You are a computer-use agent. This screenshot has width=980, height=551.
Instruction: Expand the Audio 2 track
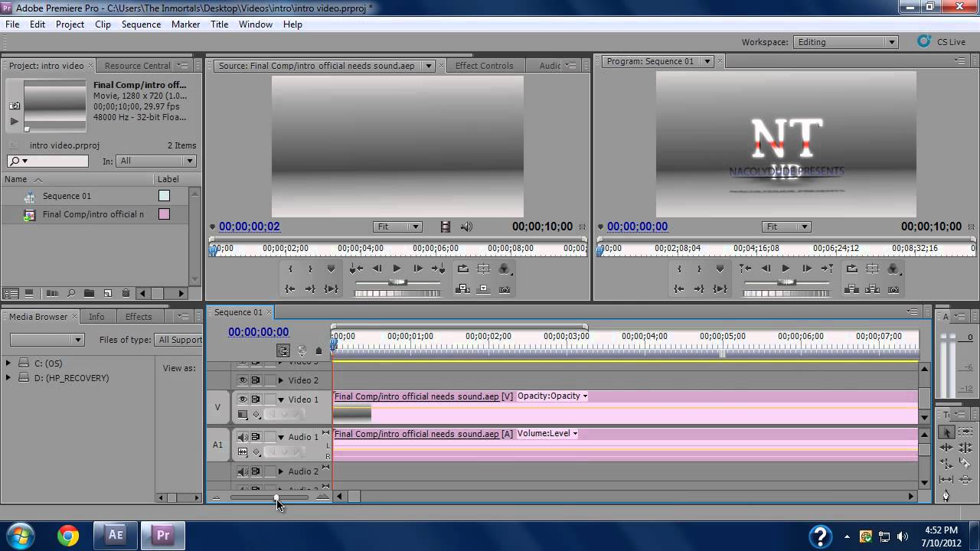(x=280, y=471)
